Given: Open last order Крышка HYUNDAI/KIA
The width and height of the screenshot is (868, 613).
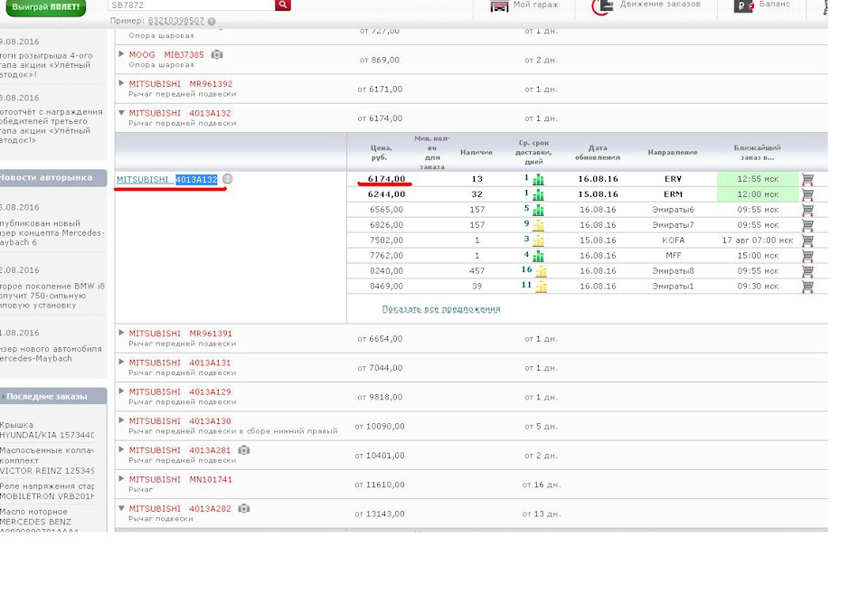Looking at the screenshot, I should click(47, 429).
